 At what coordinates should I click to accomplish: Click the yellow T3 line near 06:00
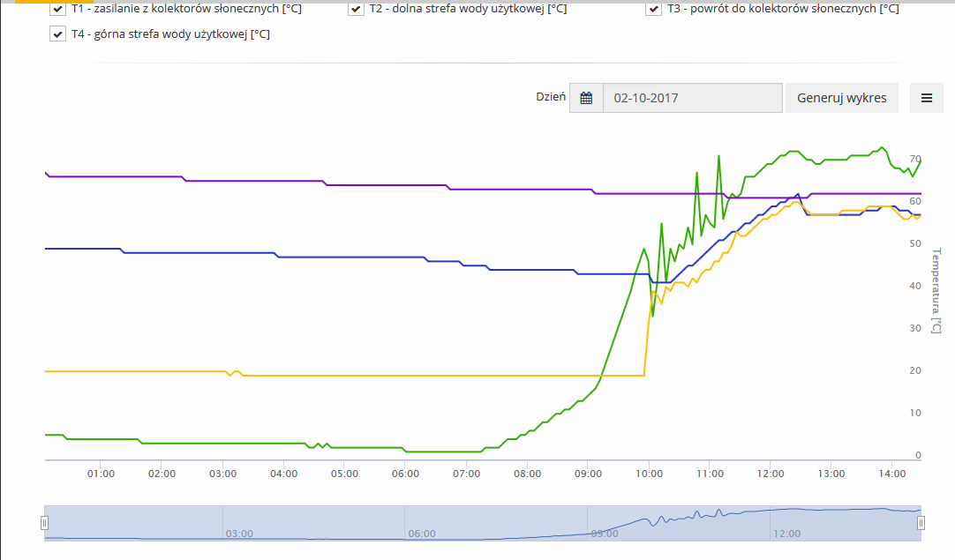405,376
